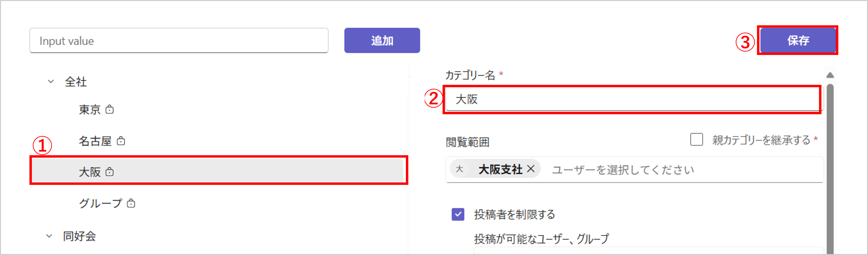
Task: Collapse the 全社 category tree
Action: pos(51,81)
